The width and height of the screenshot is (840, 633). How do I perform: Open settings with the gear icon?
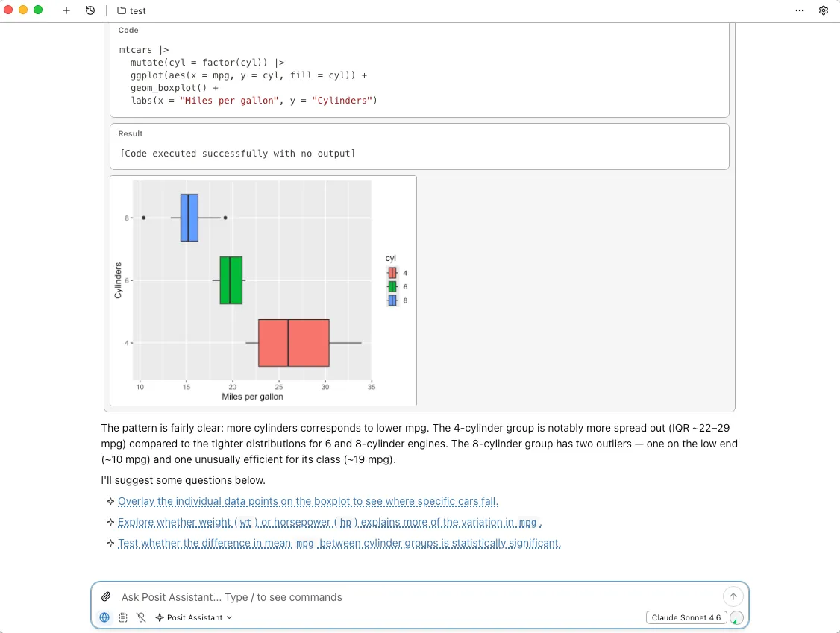(824, 10)
